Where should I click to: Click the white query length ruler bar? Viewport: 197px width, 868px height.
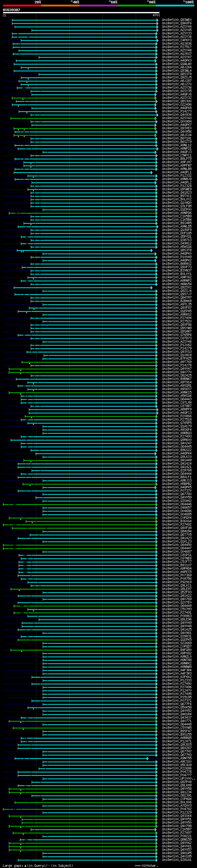[81, 12]
